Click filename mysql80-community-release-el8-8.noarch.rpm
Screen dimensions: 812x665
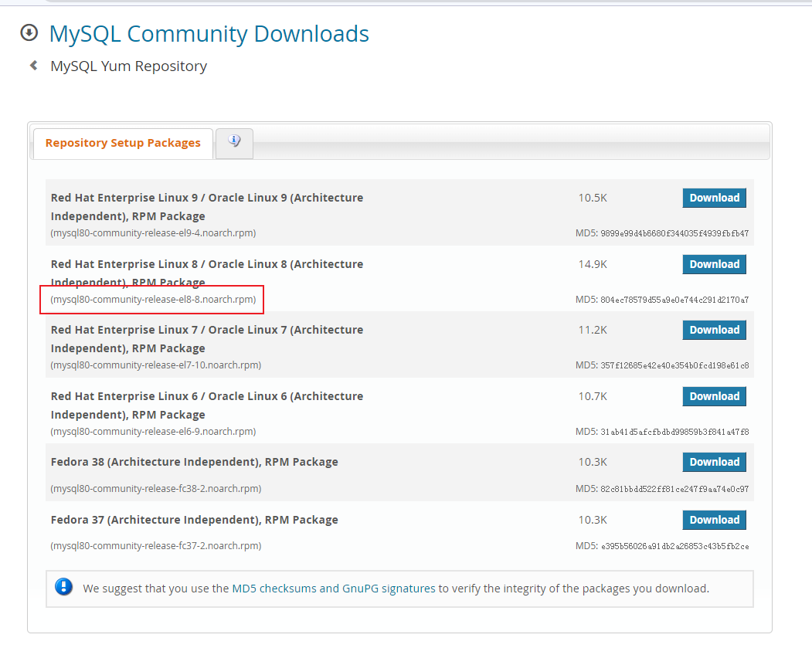point(153,299)
